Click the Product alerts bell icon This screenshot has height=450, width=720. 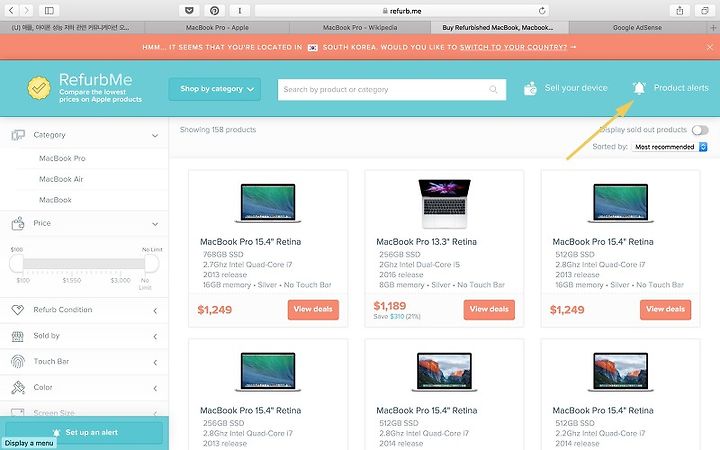[x=639, y=88]
